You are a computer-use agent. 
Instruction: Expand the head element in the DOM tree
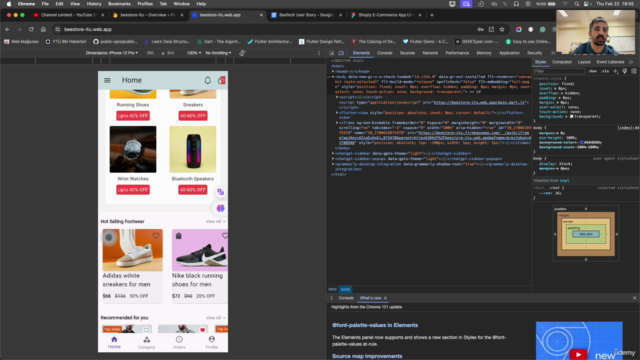click(333, 71)
